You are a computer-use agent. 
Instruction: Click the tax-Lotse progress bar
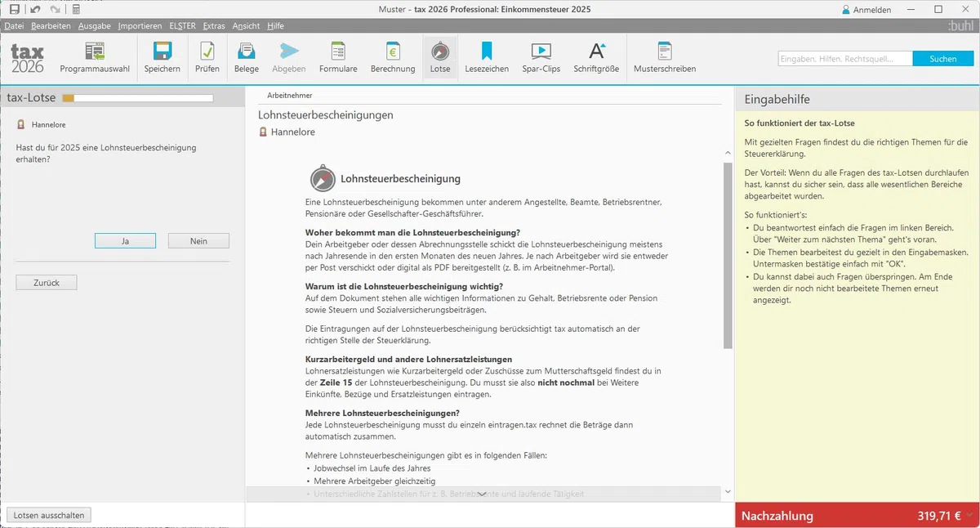[138, 98]
